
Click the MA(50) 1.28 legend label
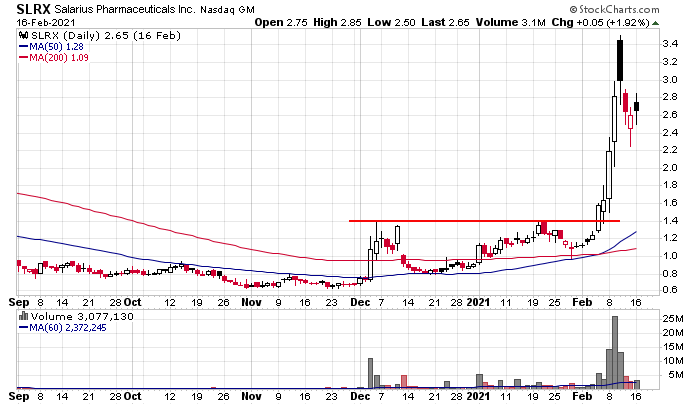click(56, 46)
